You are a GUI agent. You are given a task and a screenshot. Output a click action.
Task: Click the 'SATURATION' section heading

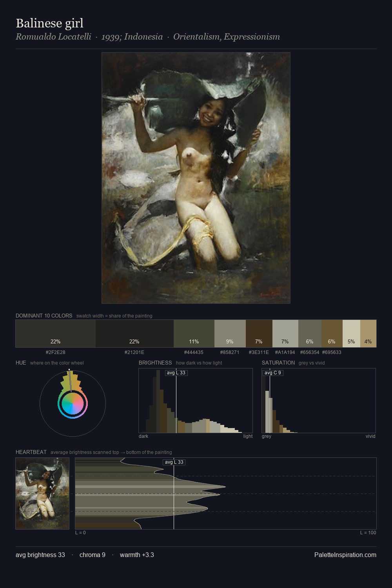click(x=278, y=363)
